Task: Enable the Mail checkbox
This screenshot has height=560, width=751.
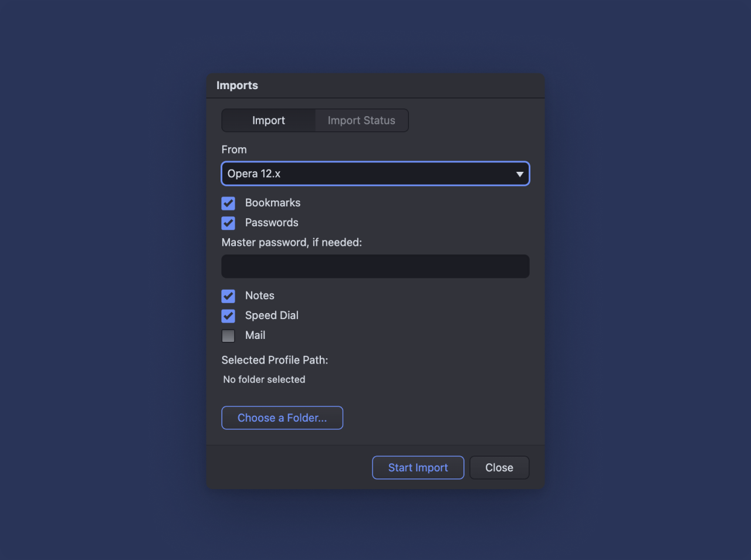Action: point(228,335)
